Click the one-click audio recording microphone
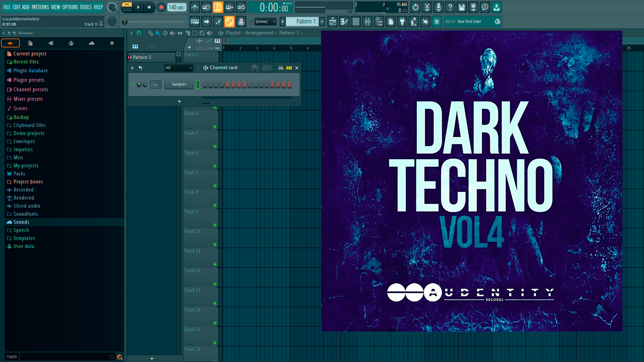This screenshot has height=362, width=644. point(438,7)
